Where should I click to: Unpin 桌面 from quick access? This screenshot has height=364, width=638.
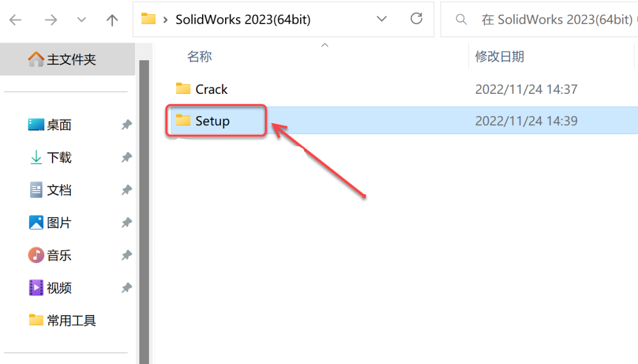(x=126, y=124)
